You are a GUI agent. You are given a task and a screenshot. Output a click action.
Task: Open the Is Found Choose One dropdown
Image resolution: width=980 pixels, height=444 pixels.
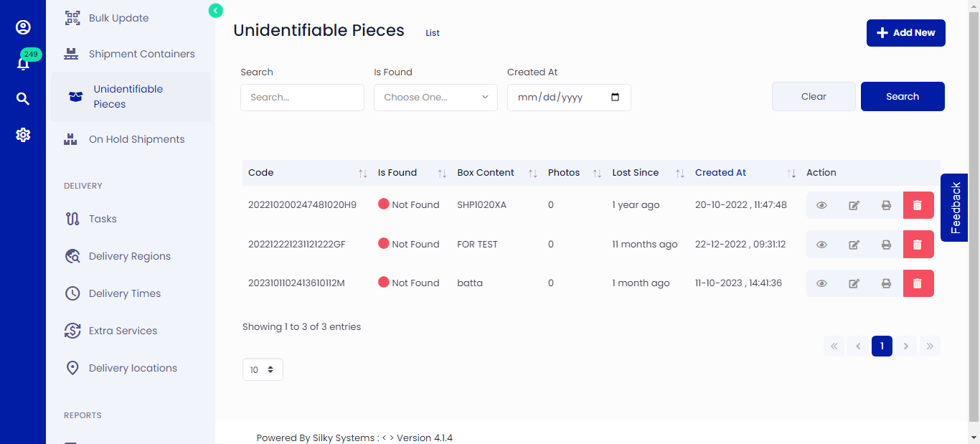[x=435, y=97]
